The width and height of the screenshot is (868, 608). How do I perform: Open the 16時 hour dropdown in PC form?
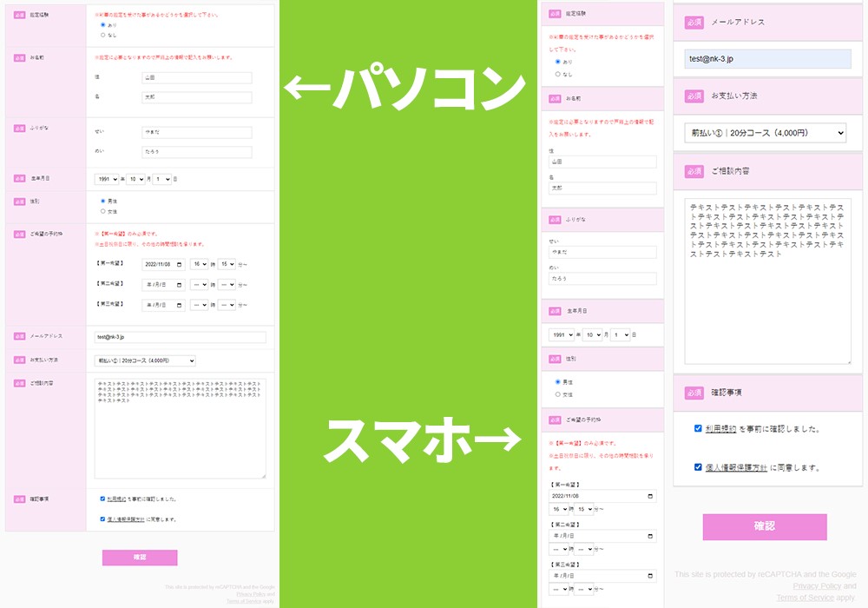click(199, 264)
